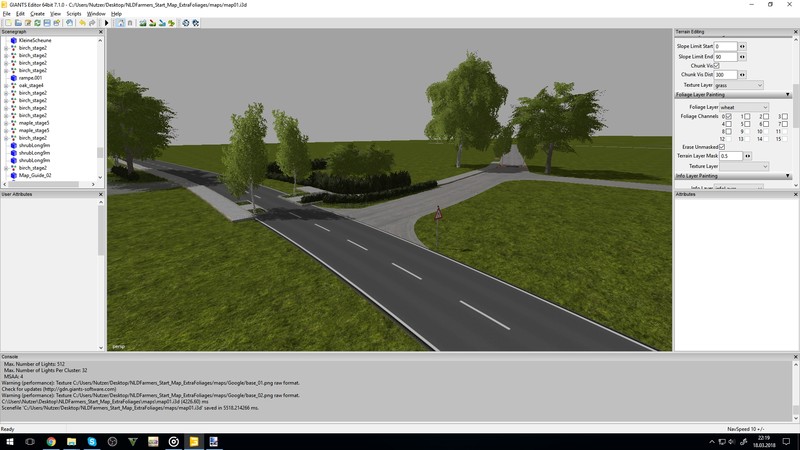Screen dimensions: 800x450
Task: Open the View menu
Action: pos(55,14)
